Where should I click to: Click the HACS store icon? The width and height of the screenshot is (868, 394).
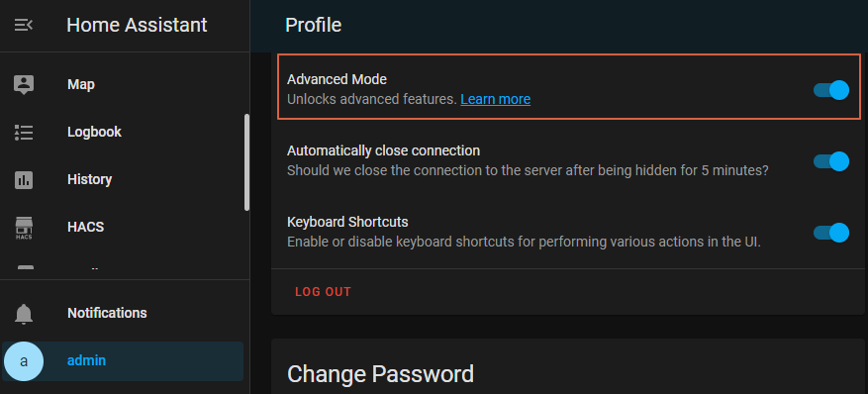[24, 228]
